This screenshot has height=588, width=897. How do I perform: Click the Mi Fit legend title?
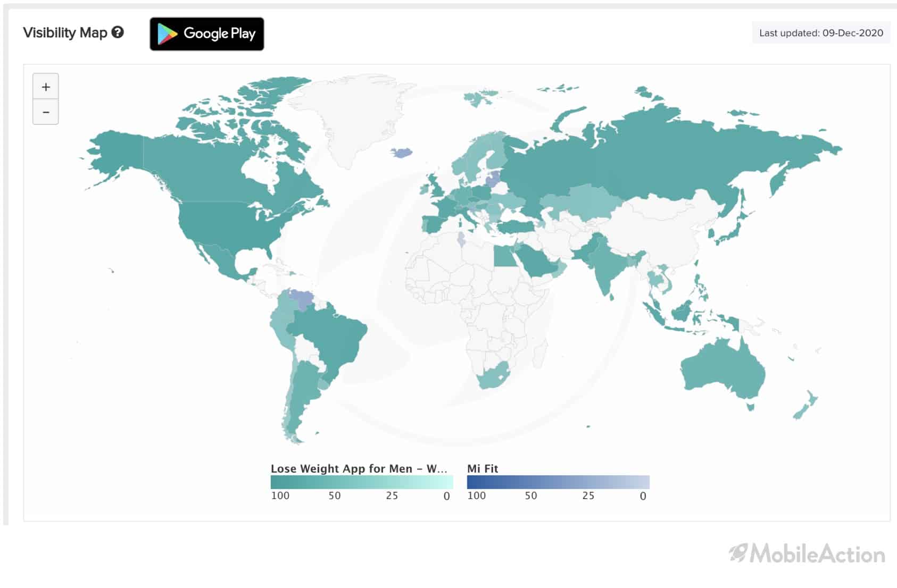coord(483,468)
